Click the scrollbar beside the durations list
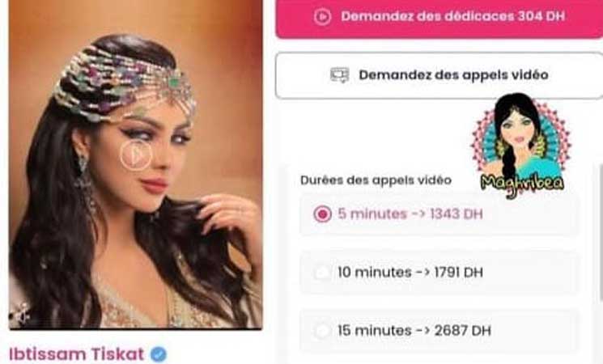Screen dimensions: 603x364 tap(601, 232)
